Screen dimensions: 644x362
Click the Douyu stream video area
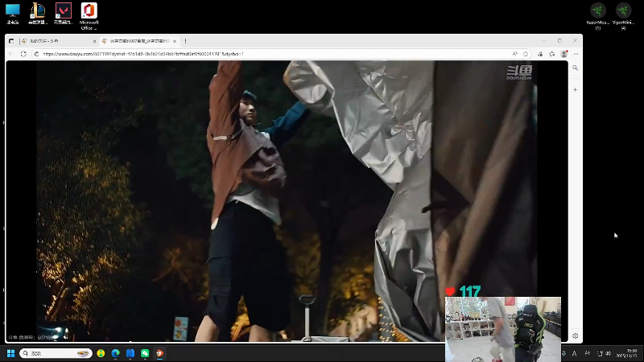[x=287, y=201]
